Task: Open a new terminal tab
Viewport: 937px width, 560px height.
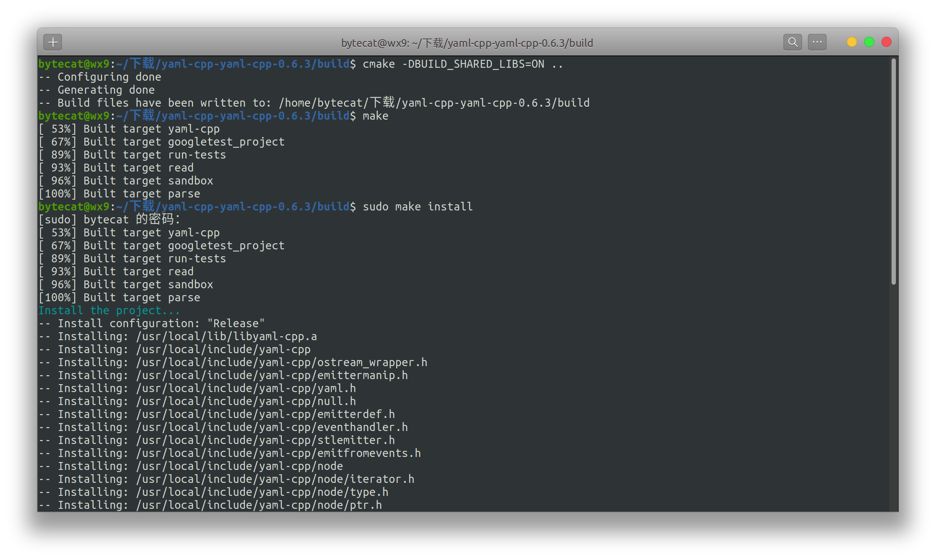Action: coord(53,42)
